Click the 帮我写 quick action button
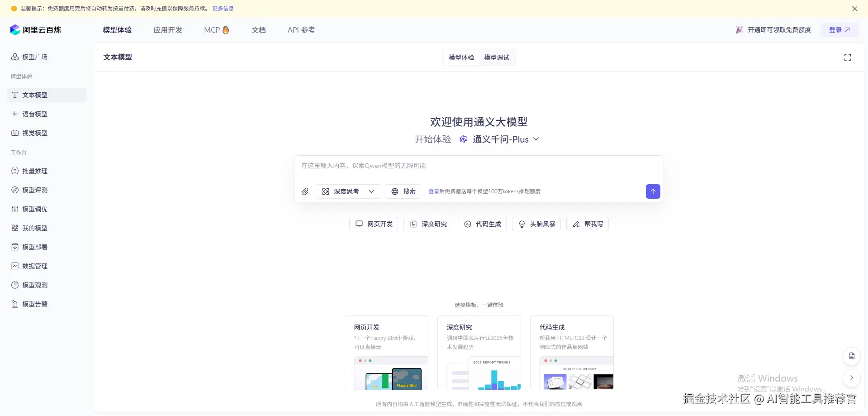 588,224
